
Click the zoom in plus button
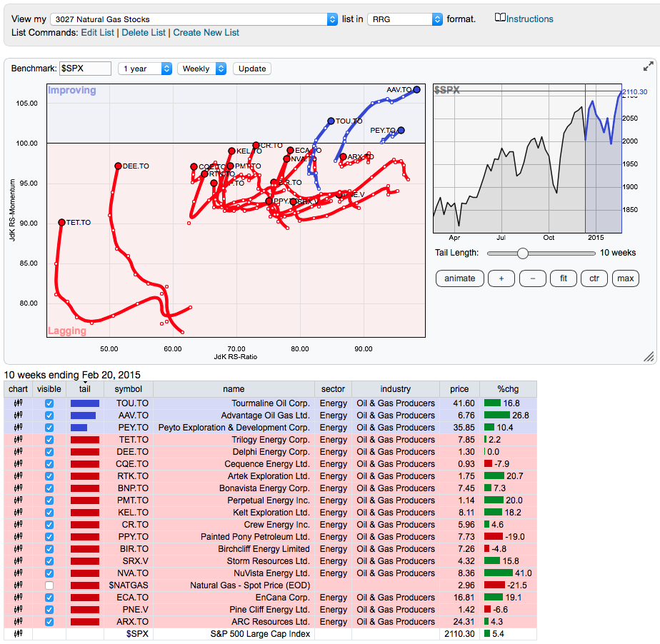click(501, 278)
